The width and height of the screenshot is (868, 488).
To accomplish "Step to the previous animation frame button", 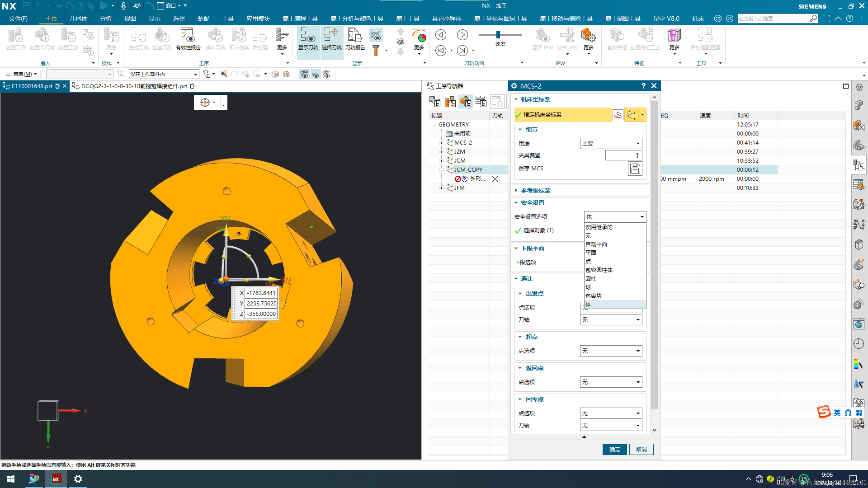I will click(x=440, y=51).
